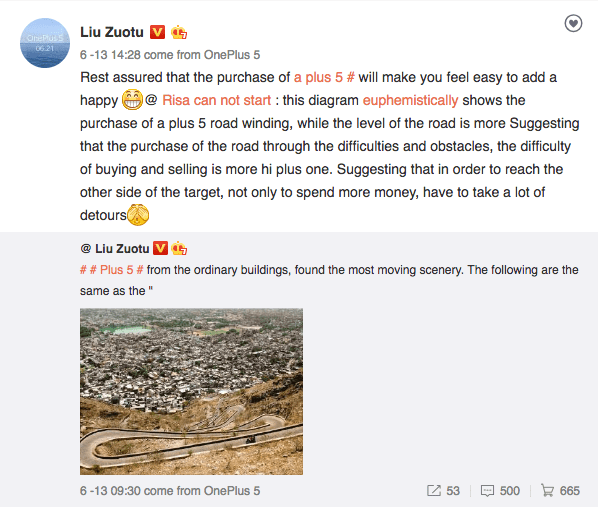Click the heart favorite icon at top right
The width and height of the screenshot is (598, 507).
pos(573,24)
